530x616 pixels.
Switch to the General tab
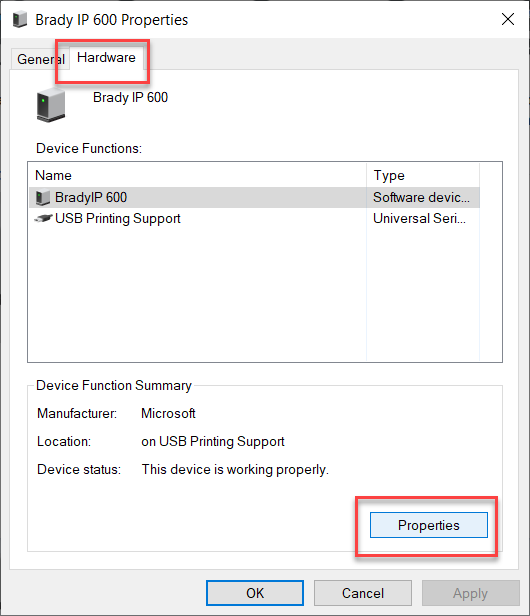40,59
